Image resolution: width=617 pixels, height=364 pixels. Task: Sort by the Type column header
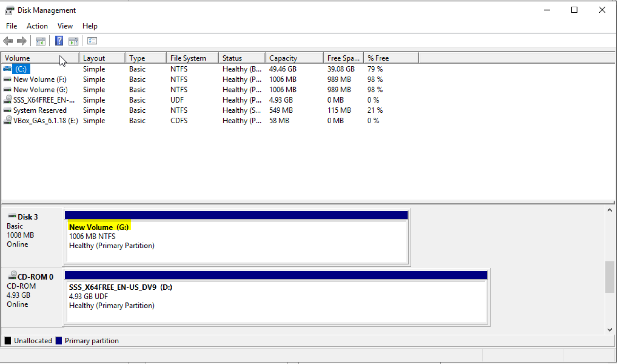click(x=146, y=58)
